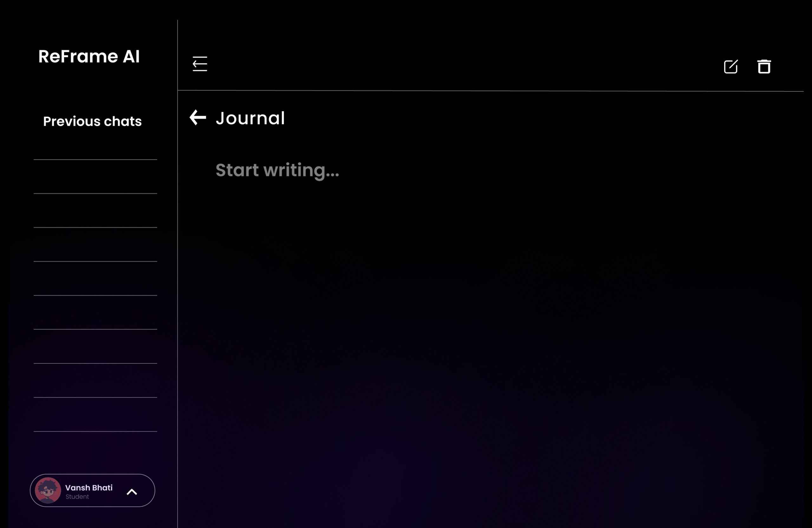The image size is (812, 528).
Task: Click the compose new entry pencil icon
Action: (730, 67)
